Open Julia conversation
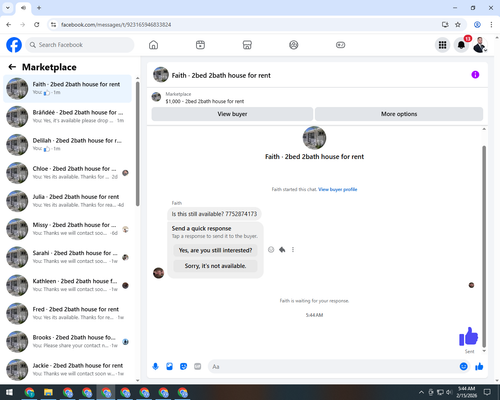This screenshot has width=500, height=400. tap(67, 201)
